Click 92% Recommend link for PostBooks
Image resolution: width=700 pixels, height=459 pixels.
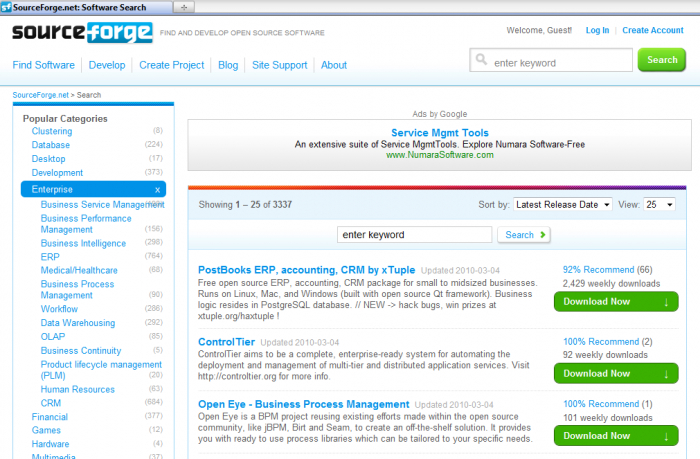598,270
